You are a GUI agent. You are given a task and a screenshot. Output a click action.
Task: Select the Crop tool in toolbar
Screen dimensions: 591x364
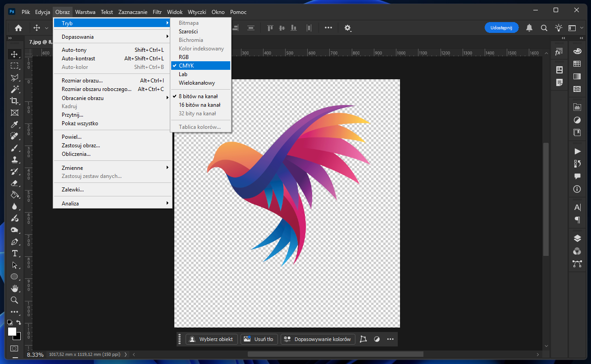[x=14, y=101]
